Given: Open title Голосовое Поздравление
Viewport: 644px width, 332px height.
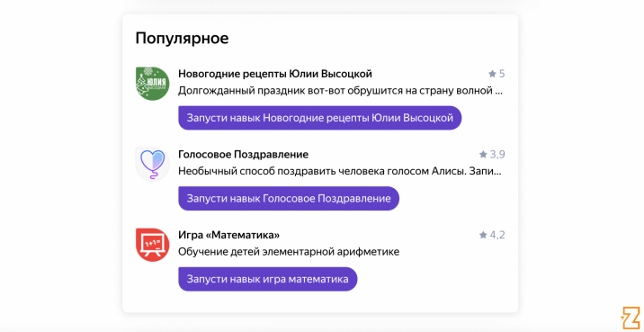Looking at the screenshot, I should click(243, 155).
